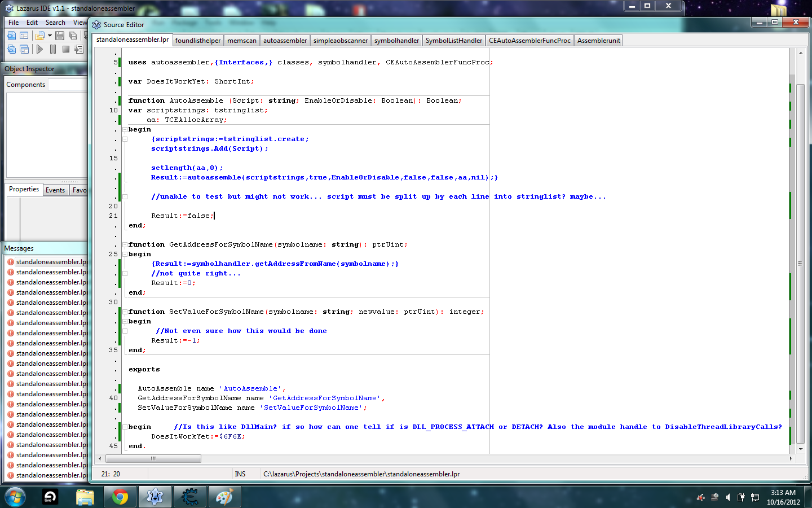Image resolution: width=812 pixels, height=508 pixels.
Task: Click the Save All icon
Action: pyautogui.click(x=73, y=36)
